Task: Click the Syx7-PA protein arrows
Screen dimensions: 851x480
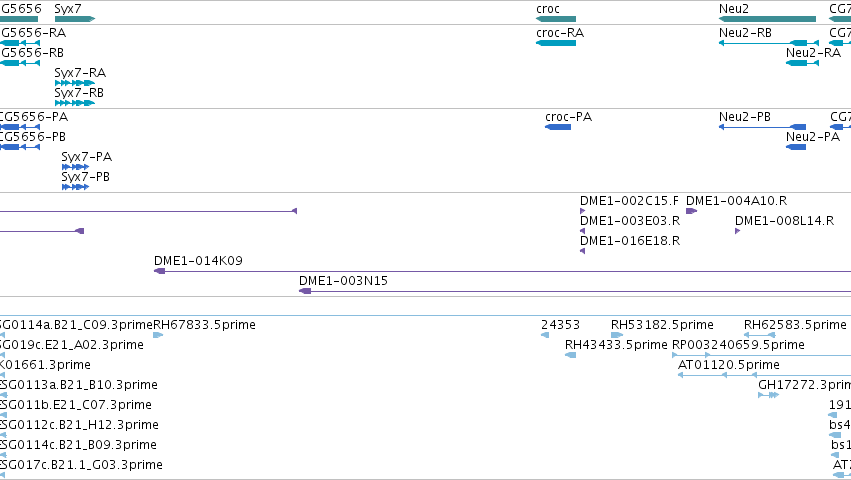Action: coord(75,167)
